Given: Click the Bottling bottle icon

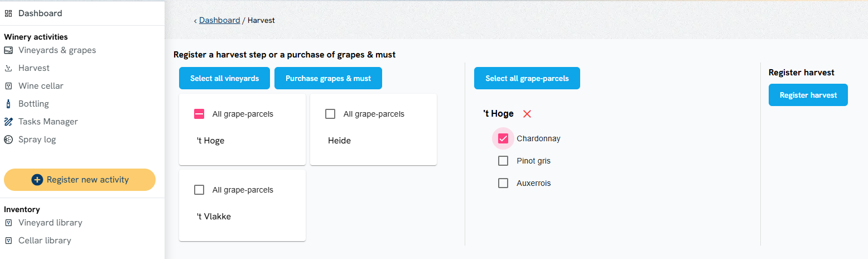Looking at the screenshot, I should click(8, 104).
